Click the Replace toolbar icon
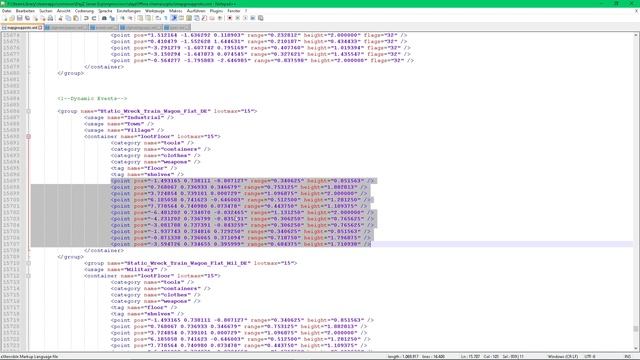 tap(112, 18)
